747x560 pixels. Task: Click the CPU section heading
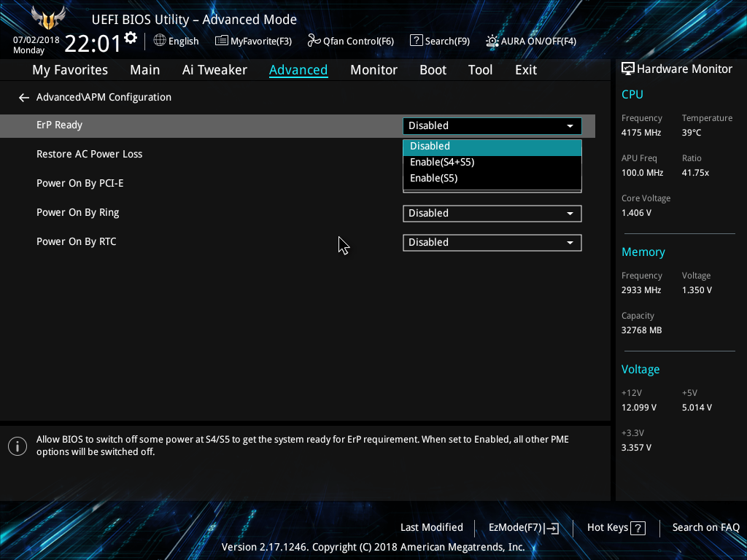tap(632, 94)
